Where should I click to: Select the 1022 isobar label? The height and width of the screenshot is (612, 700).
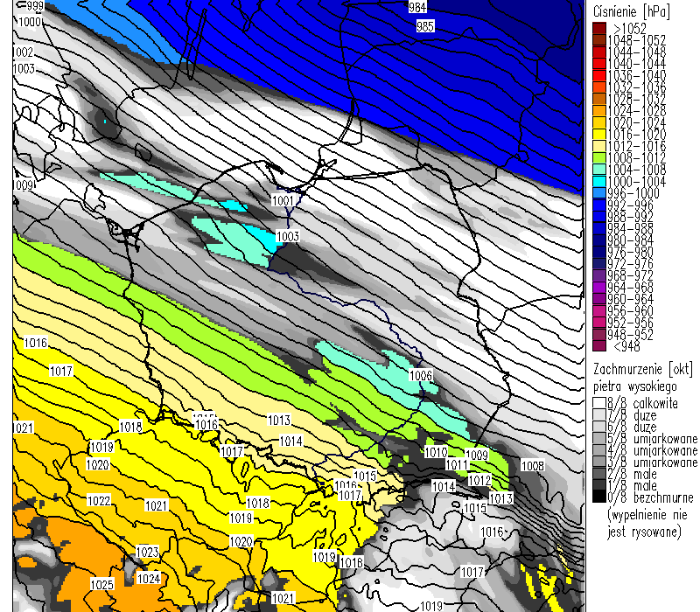tap(99, 500)
